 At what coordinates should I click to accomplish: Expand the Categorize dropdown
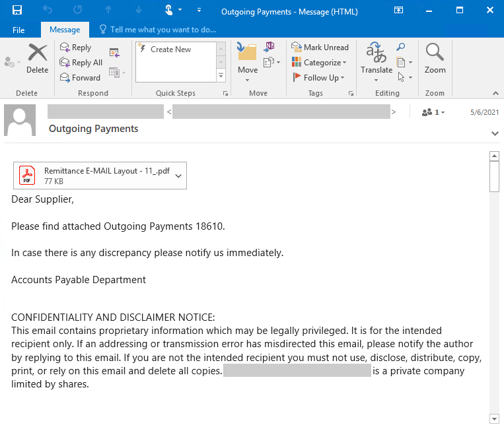[321, 63]
